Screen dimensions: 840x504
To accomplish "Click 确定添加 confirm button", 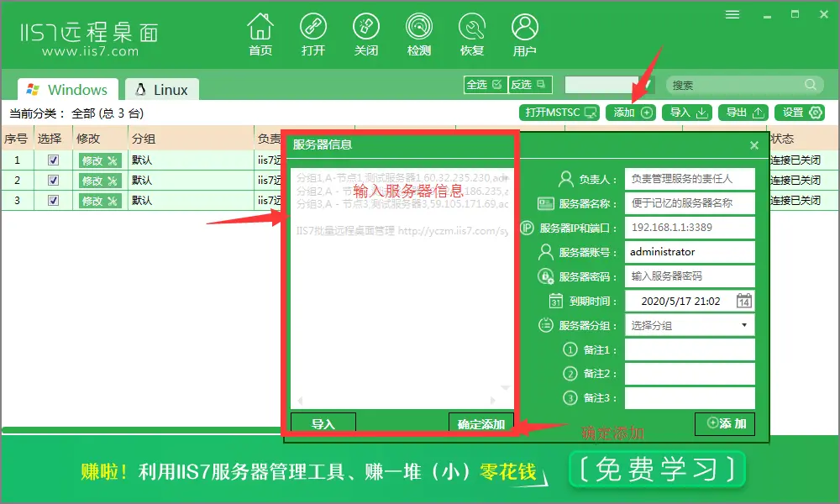I will [481, 423].
